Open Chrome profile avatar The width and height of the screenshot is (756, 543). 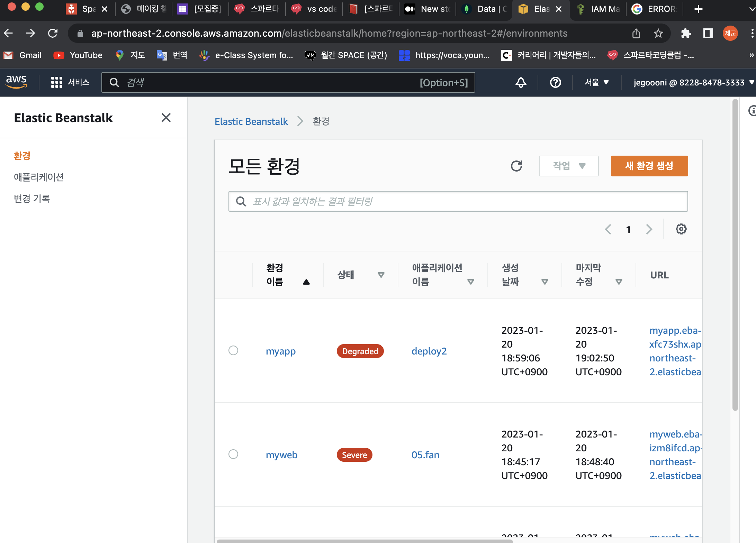tap(730, 33)
